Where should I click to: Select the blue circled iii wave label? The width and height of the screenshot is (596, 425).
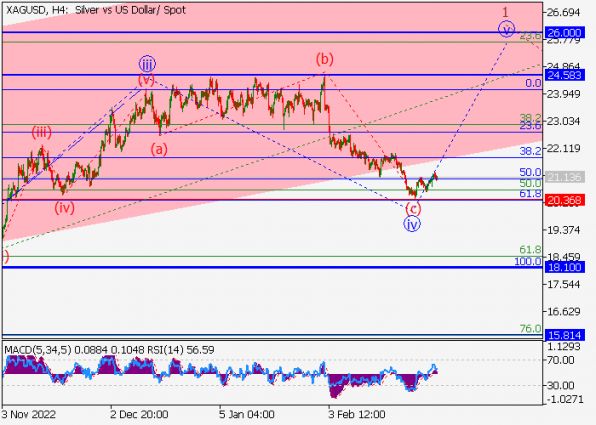click(x=147, y=64)
